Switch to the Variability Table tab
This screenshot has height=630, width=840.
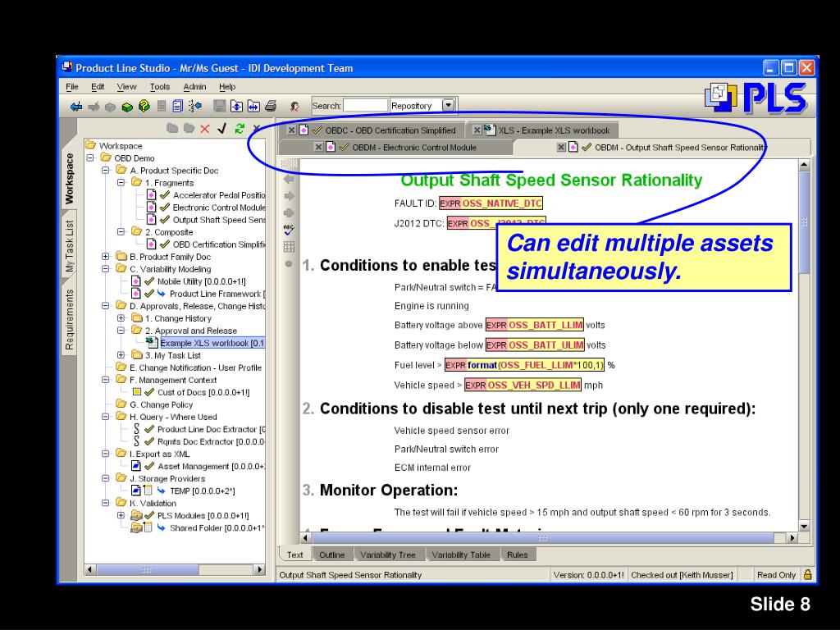pyautogui.click(x=461, y=555)
